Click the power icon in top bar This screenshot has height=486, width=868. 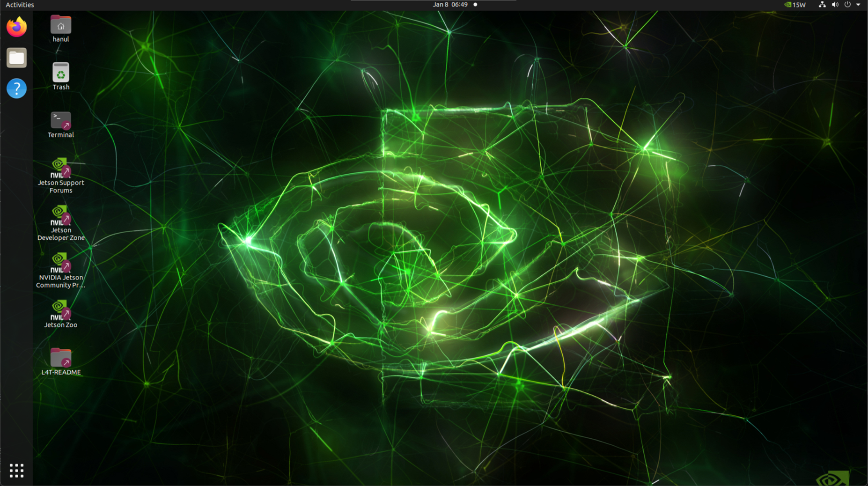tap(847, 5)
